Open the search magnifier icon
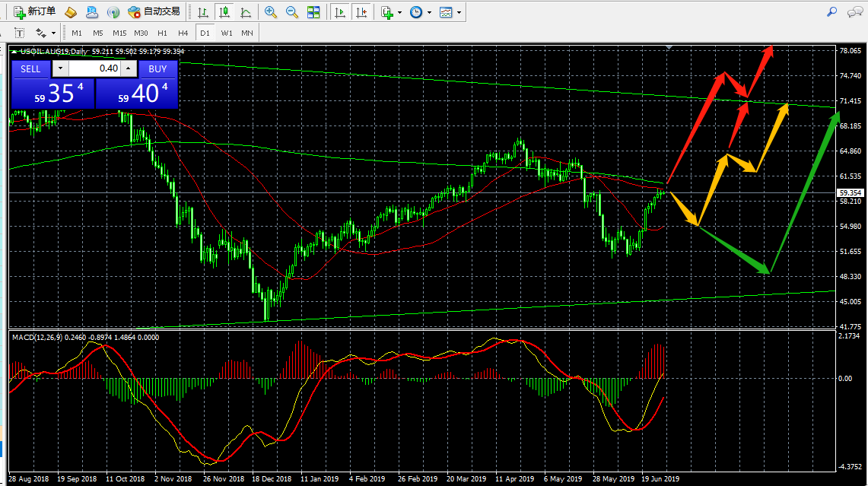 pos(831,11)
